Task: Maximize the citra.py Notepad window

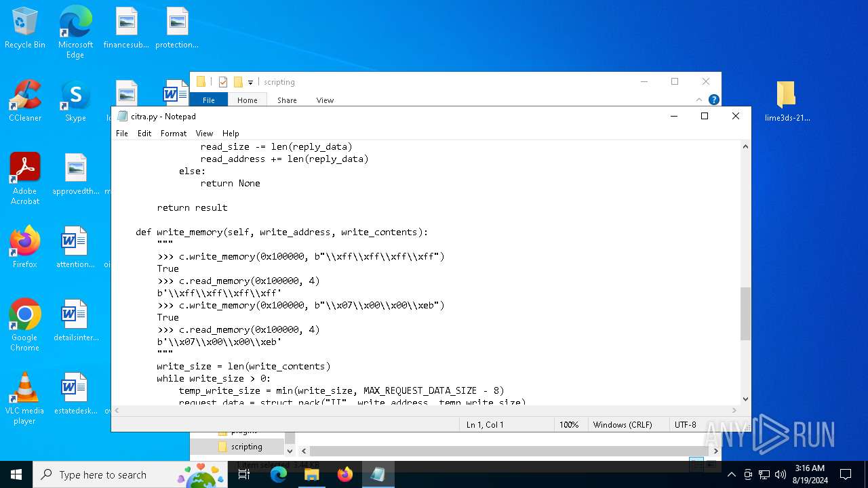Action: (705, 117)
